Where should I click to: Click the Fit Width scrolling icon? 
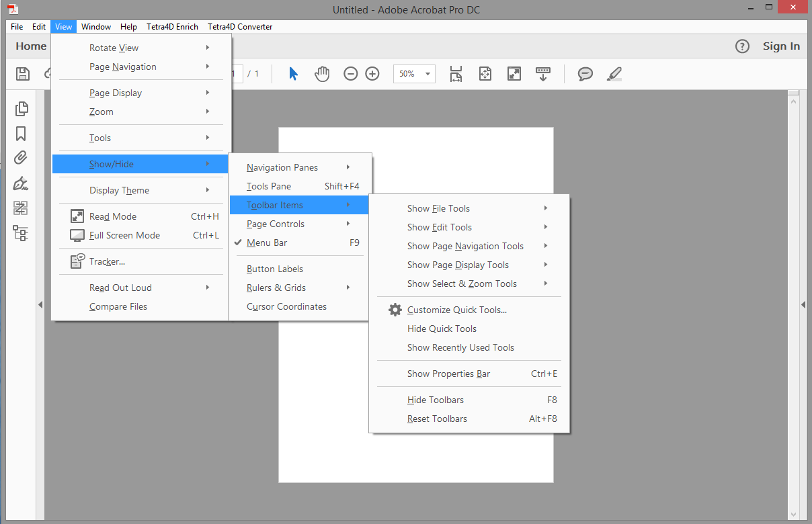pyautogui.click(x=456, y=74)
